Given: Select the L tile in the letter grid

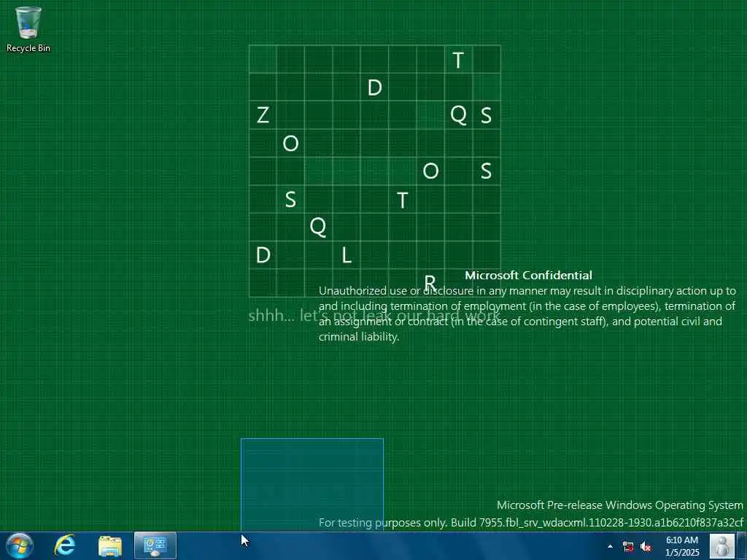Looking at the screenshot, I should tap(347, 255).
